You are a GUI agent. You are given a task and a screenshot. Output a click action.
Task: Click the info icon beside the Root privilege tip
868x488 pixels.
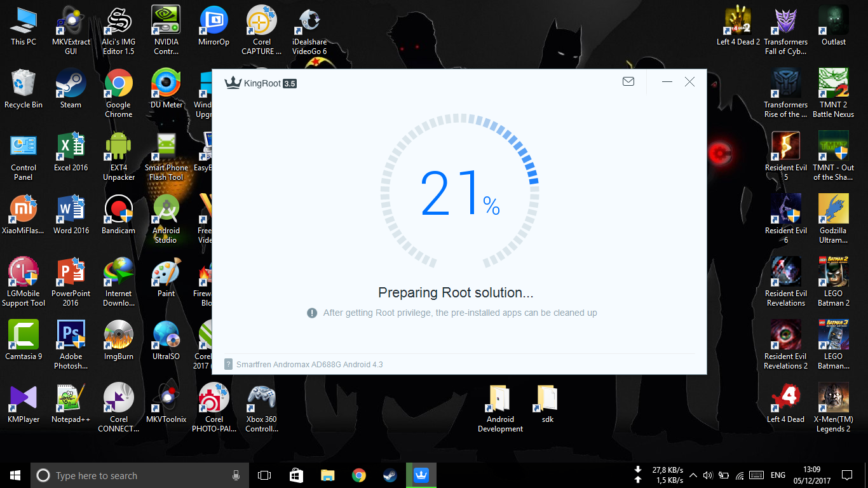tap(312, 313)
